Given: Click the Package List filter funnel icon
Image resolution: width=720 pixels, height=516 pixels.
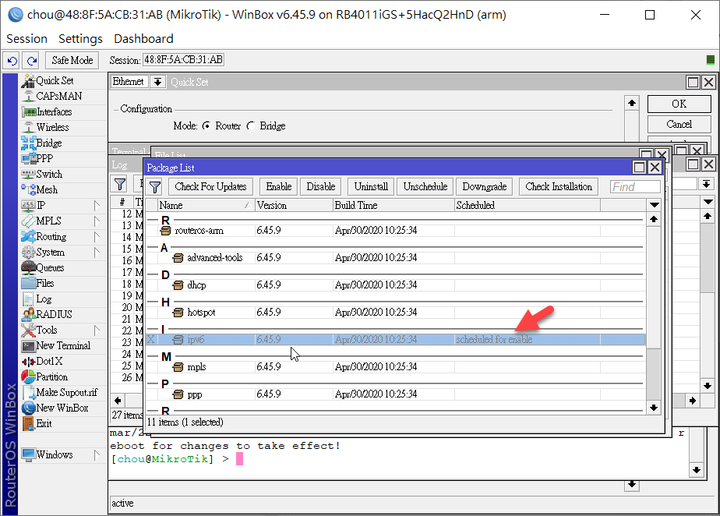Looking at the screenshot, I should (155, 187).
